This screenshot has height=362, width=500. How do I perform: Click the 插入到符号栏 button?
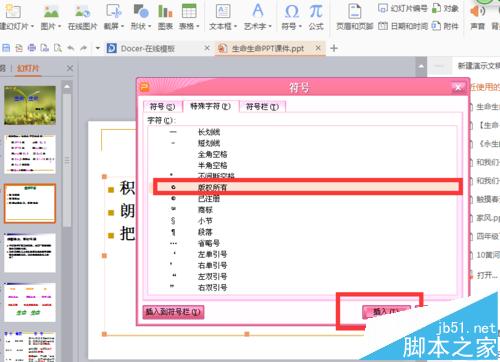(173, 312)
